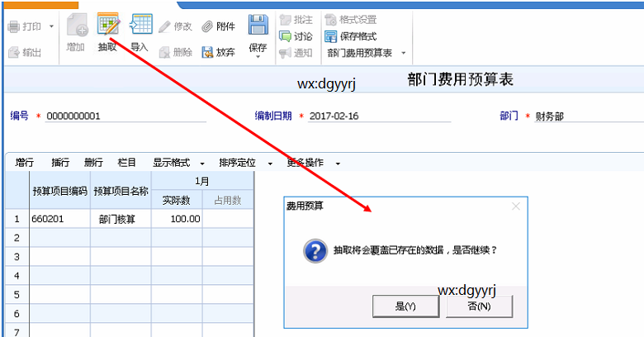
Task: Open the 栏目 column settings
Action: pyautogui.click(x=126, y=163)
